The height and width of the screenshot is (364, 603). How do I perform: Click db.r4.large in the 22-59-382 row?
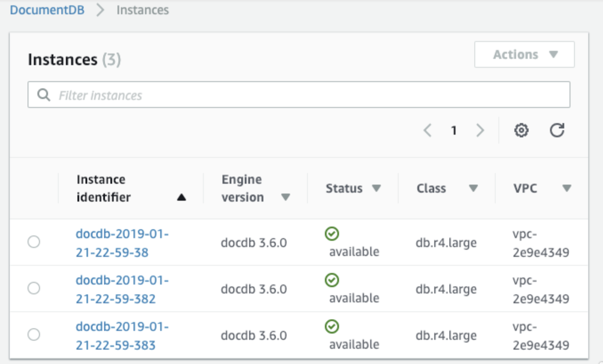[446, 290]
